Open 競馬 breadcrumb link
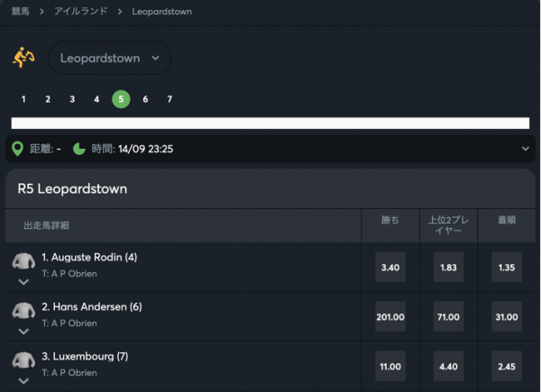Image resolution: width=541 pixels, height=392 pixels. [21, 12]
